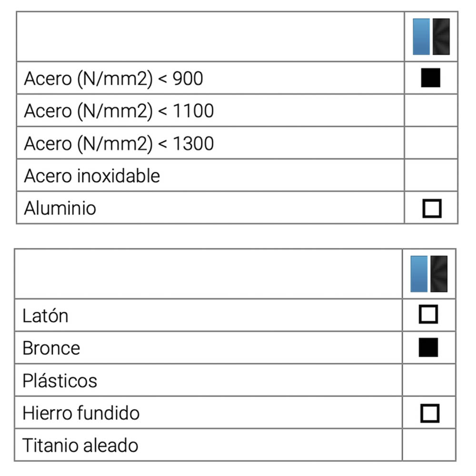476x476 pixels.
Task: Click the empty cell beside Titanio aleado
Action: [x=429, y=445]
